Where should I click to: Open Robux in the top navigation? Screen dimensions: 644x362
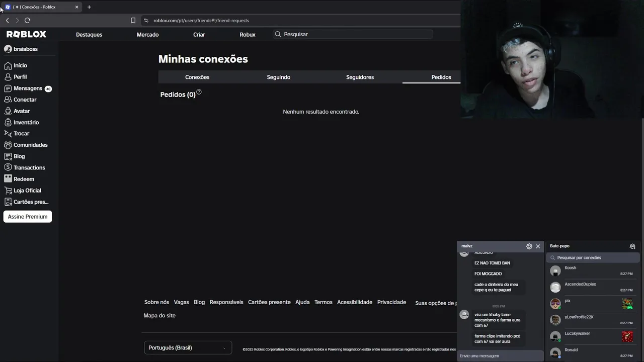coord(248,35)
